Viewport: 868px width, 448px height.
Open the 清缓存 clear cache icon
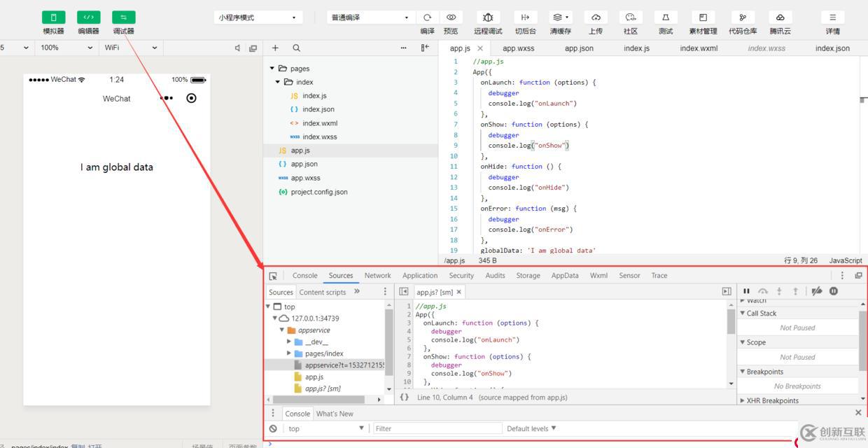pos(560,17)
